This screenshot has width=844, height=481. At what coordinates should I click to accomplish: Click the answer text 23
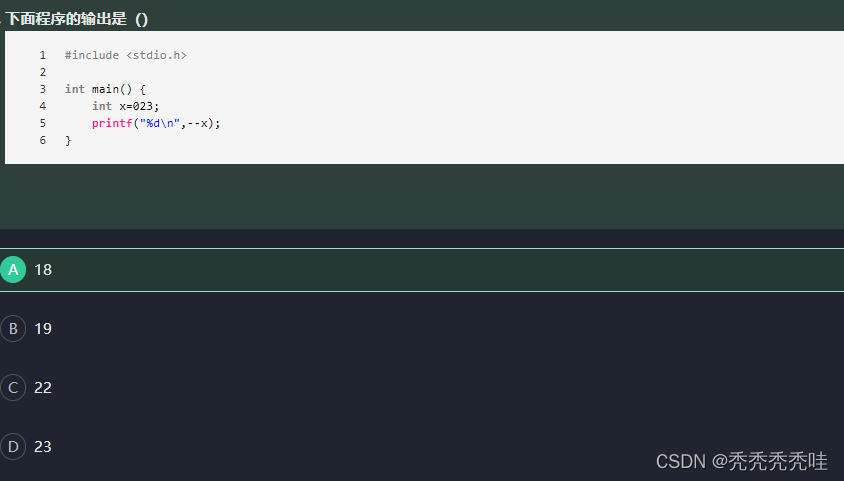tap(43, 447)
